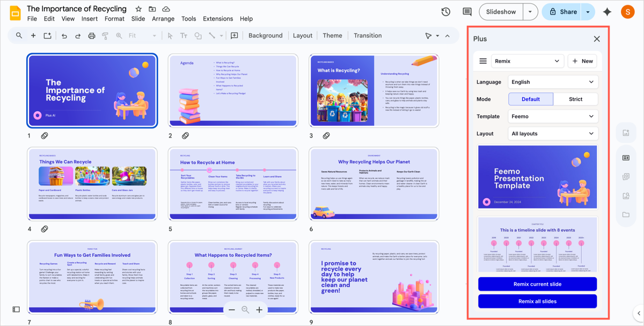644x326 pixels.
Task: Close the Plus side panel
Action: (x=597, y=39)
